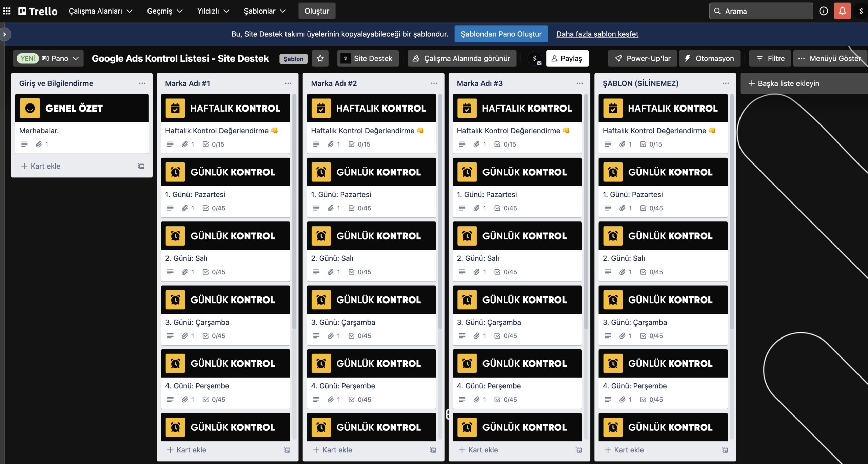Open the Çalışma Alanları dropdown

click(x=100, y=11)
